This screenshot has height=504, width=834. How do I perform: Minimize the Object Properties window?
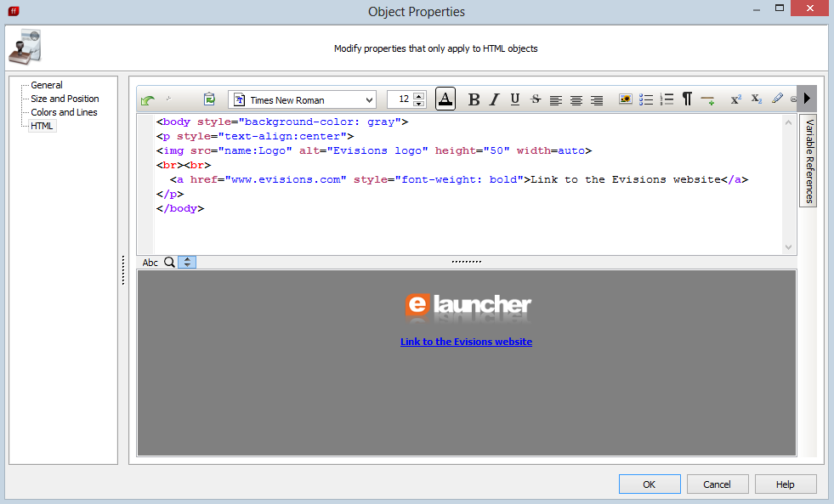click(x=756, y=9)
